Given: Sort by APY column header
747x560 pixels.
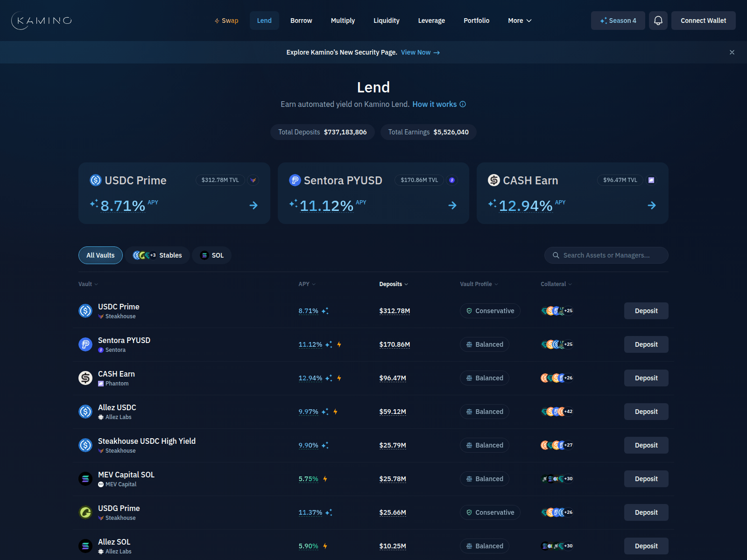Looking at the screenshot, I should 307,284.
